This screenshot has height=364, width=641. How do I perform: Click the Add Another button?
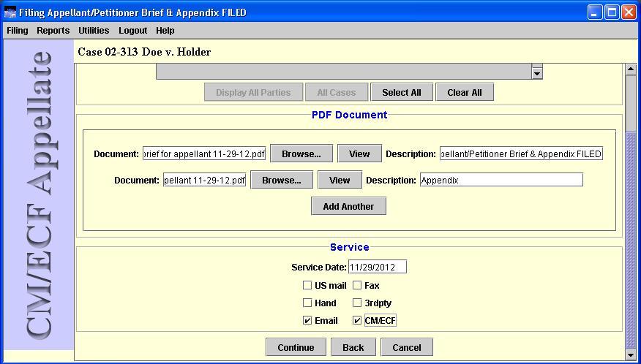click(x=348, y=206)
